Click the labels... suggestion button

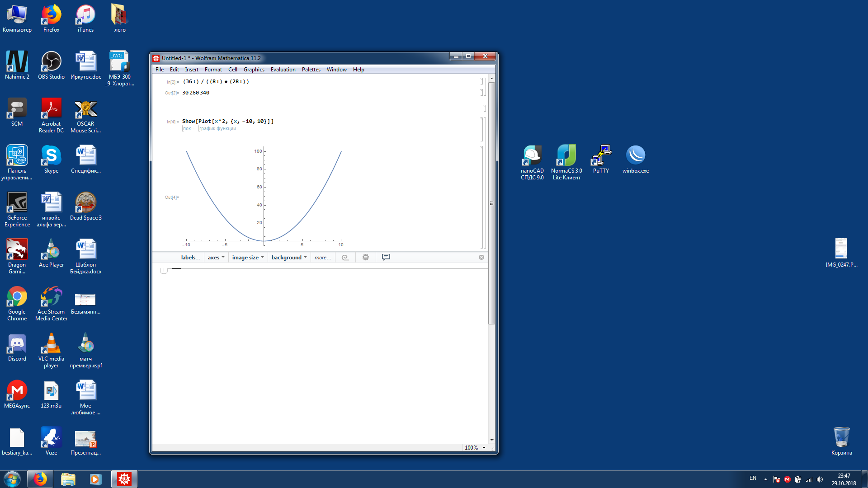tap(190, 258)
